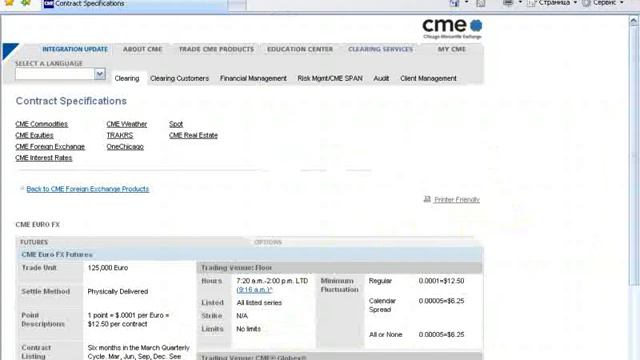Open the Trade CME Products nav item
The image size is (640, 360).
pyautogui.click(x=216, y=49)
